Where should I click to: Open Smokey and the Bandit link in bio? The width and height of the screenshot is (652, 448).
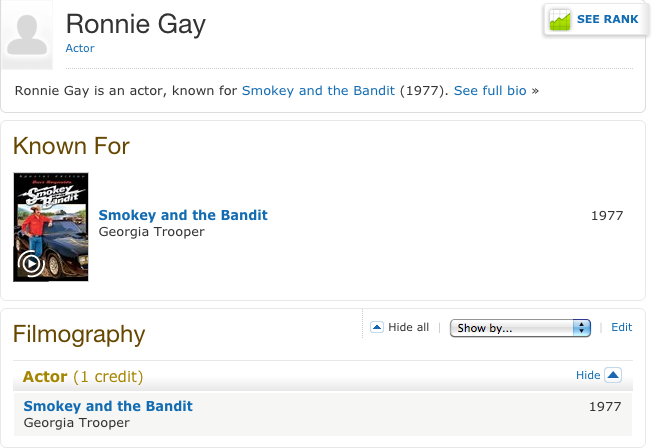(319, 91)
